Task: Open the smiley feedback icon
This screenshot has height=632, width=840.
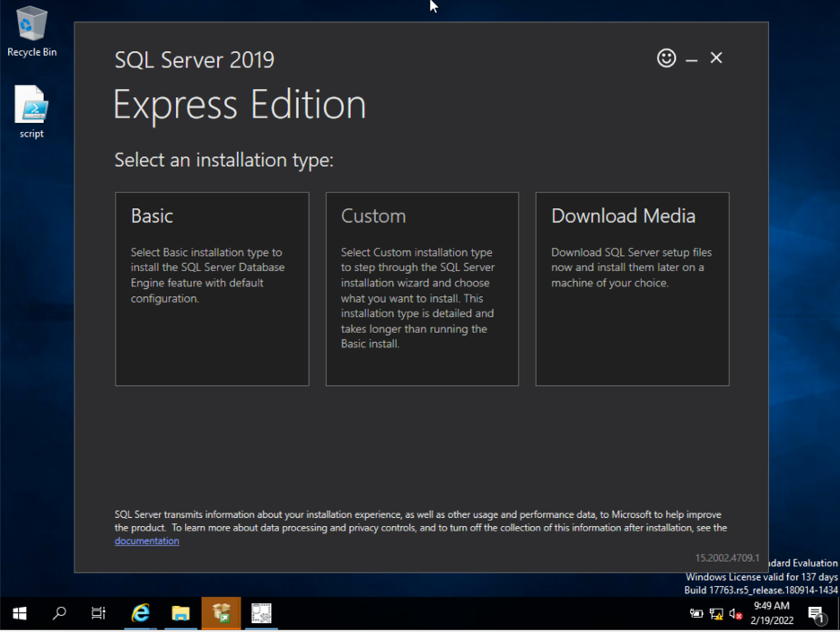Action: pyautogui.click(x=667, y=57)
